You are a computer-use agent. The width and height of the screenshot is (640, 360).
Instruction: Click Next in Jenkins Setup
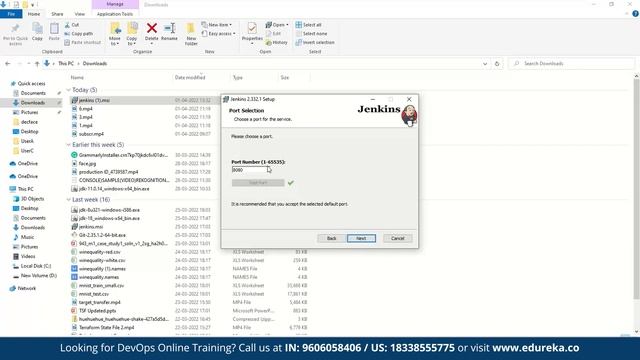[361, 238]
